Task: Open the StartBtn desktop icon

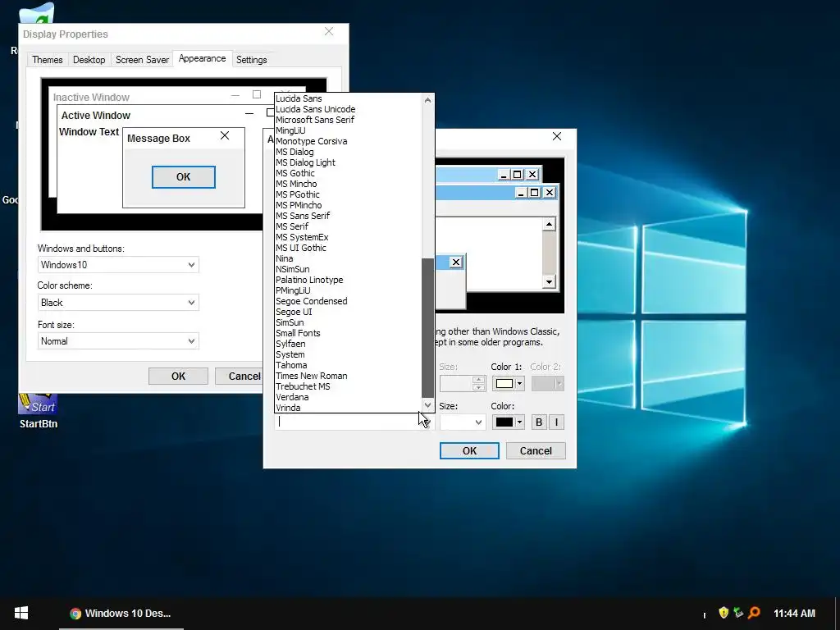Action: point(38,412)
